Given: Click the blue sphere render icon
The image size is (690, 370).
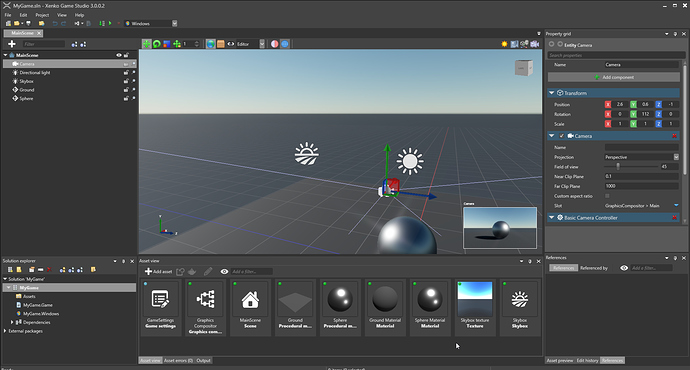Looking at the screenshot, I should coord(285,44).
